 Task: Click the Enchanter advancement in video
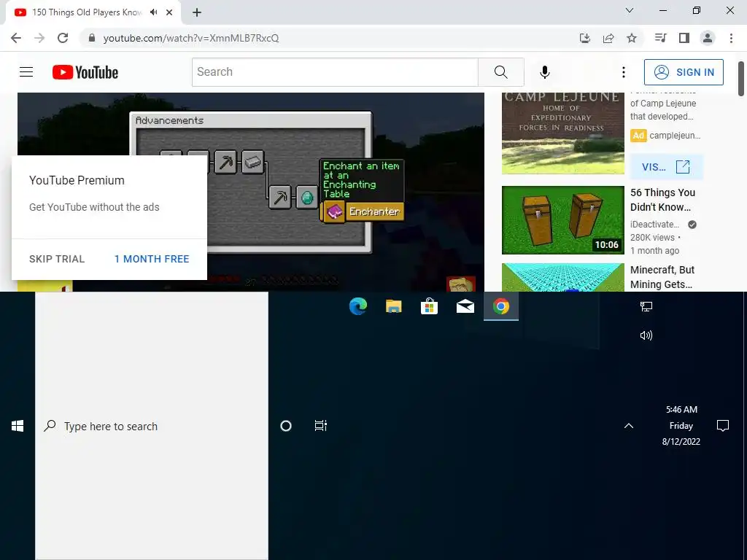pyautogui.click(x=363, y=211)
